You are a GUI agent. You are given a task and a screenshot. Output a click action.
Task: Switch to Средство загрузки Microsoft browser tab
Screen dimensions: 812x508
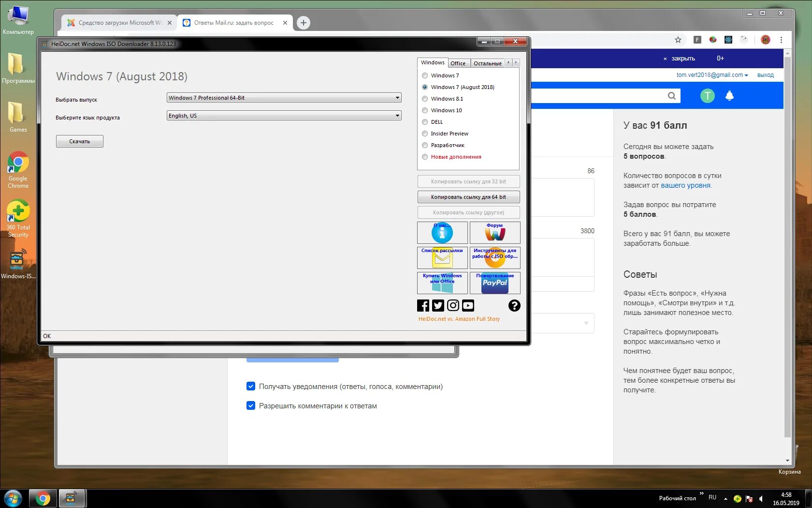119,23
